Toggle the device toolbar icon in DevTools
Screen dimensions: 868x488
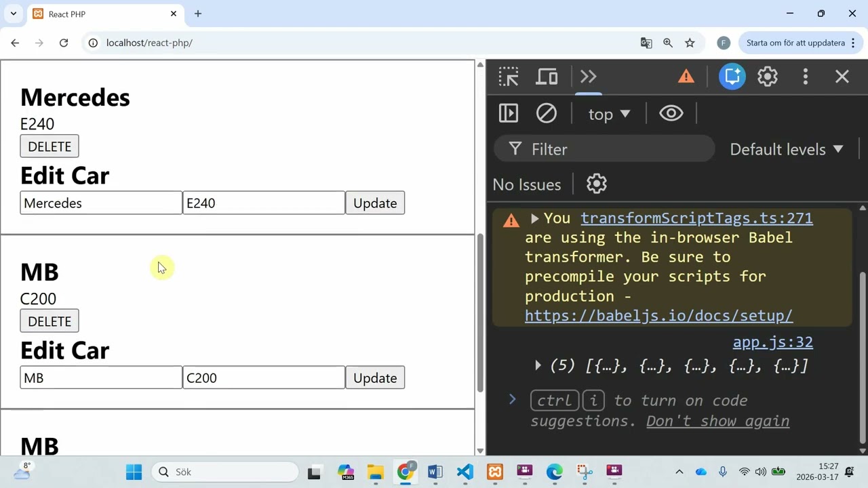pyautogui.click(x=547, y=77)
